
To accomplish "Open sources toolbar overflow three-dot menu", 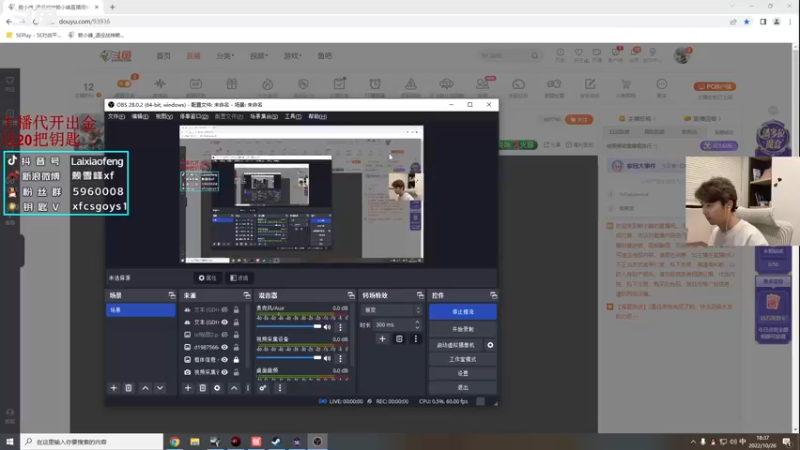I will pos(248,388).
